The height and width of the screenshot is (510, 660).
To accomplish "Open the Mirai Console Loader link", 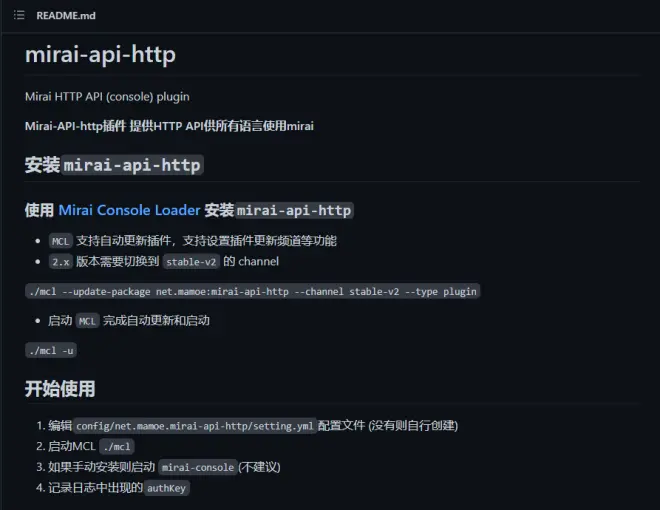I will [x=129, y=210].
